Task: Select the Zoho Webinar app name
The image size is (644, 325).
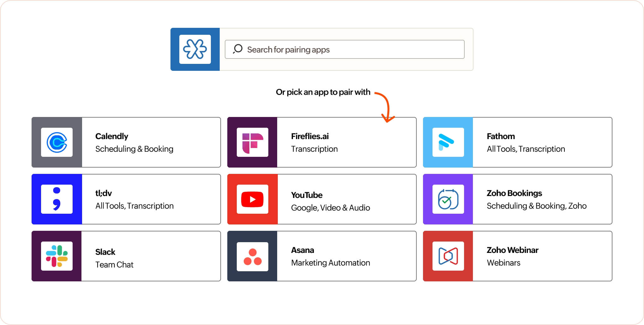Action: coord(512,250)
